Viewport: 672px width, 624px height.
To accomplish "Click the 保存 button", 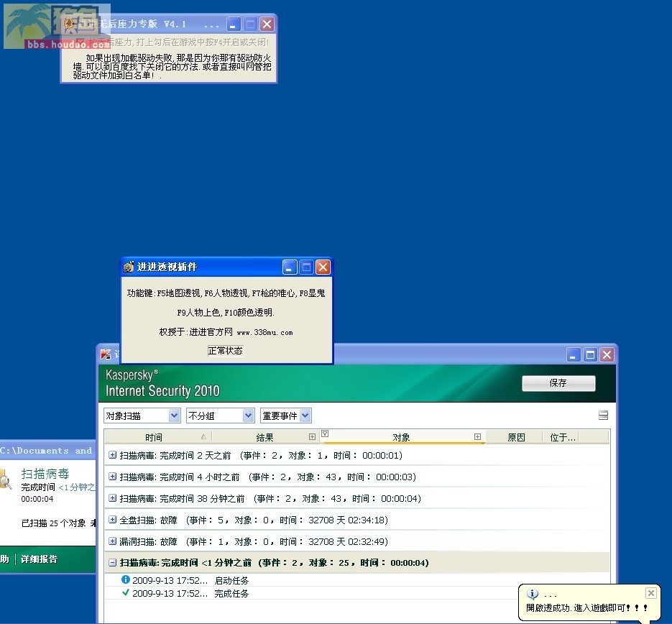I will 558,383.
